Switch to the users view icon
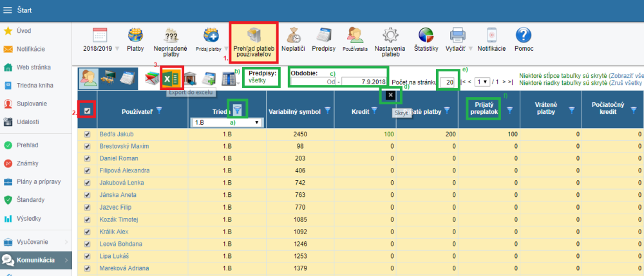Viewport: 644px width, 276px height. (x=88, y=77)
